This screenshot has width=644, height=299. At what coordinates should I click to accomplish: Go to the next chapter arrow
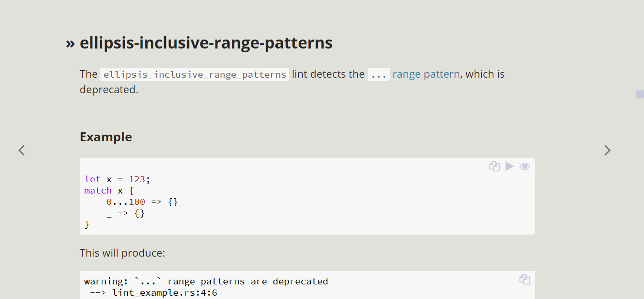[x=607, y=150]
